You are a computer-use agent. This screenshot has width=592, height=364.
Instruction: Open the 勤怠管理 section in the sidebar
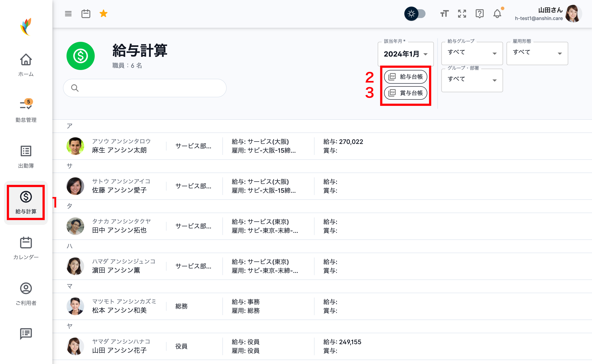coord(26,110)
